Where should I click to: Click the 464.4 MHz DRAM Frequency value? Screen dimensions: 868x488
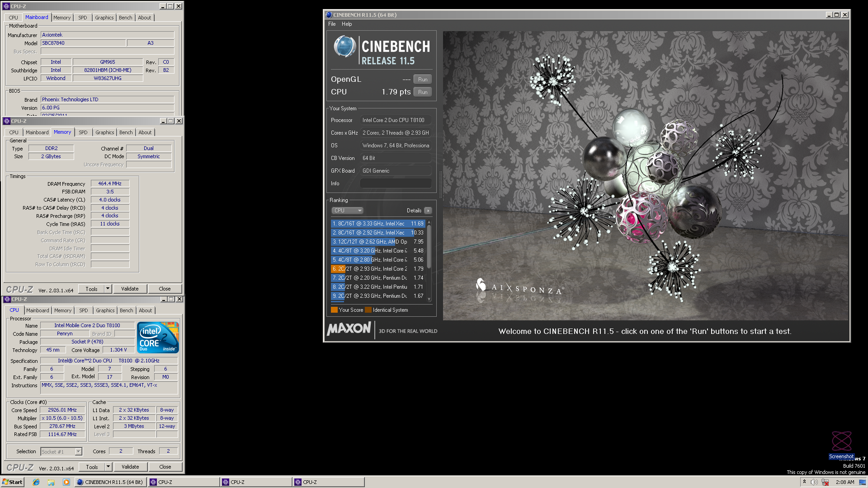110,183
